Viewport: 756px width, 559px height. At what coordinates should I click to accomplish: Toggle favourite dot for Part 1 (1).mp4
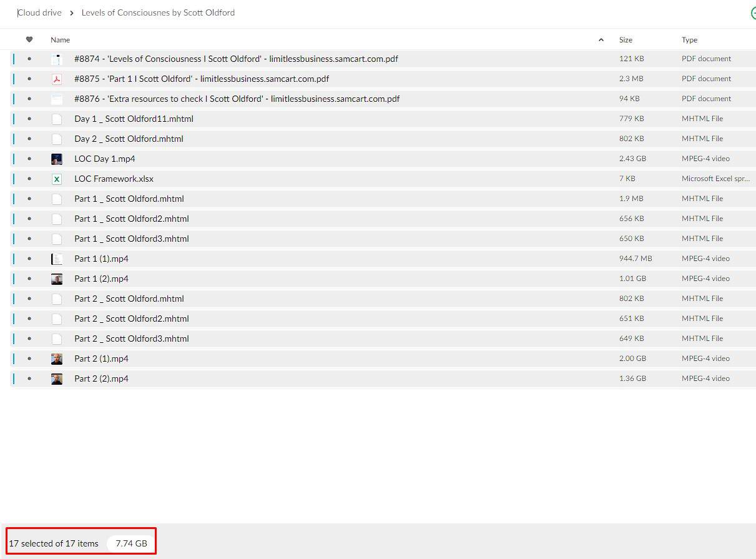click(29, 259)
